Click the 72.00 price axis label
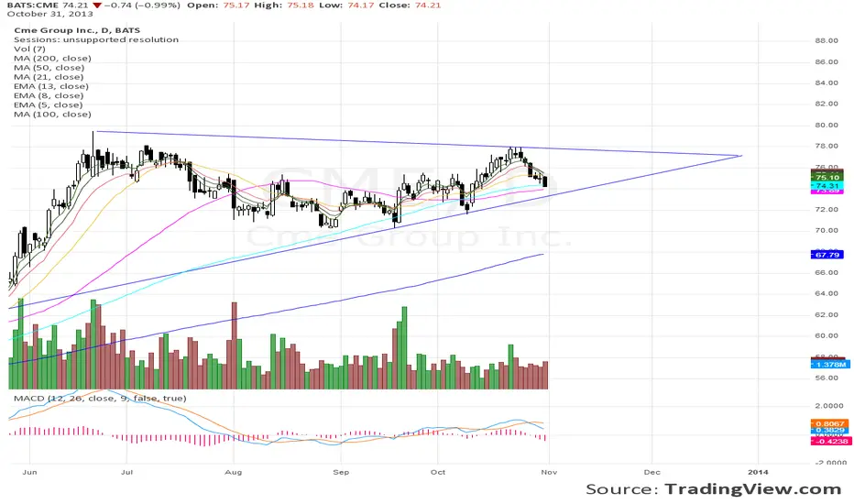Screen dimensions: 854x504 pos(827,209)
